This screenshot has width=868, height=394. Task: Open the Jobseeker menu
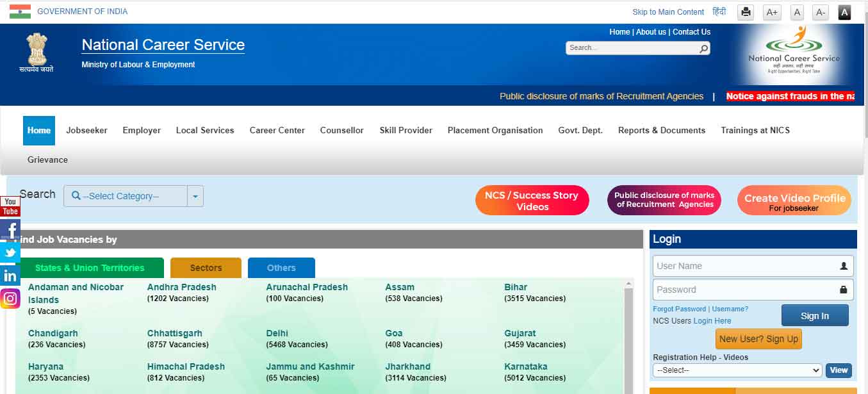point(86,130)
